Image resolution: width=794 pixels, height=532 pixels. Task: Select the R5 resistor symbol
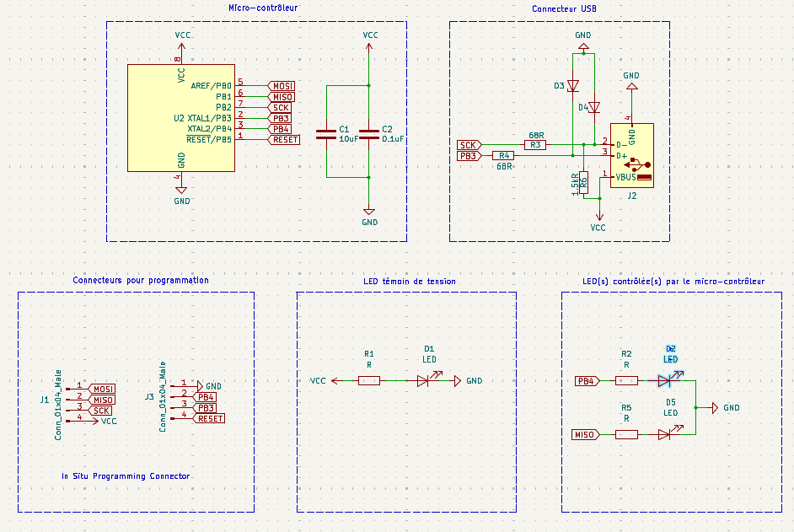(x=626, y=434)
